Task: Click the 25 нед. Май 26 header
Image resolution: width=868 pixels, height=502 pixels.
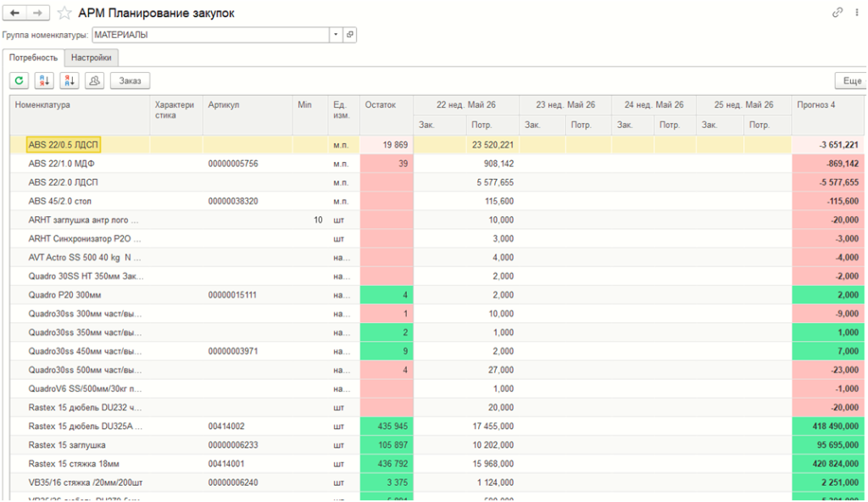Action: (x=743, y=104)
